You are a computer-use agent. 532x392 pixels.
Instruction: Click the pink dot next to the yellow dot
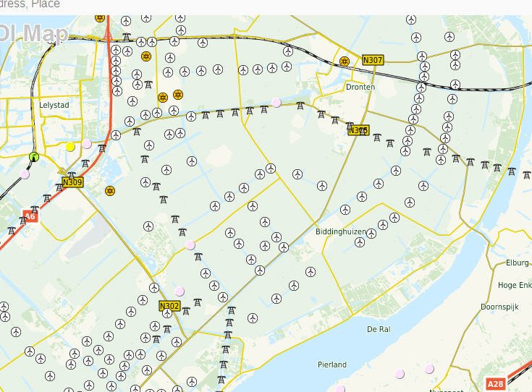coord(87,144)
